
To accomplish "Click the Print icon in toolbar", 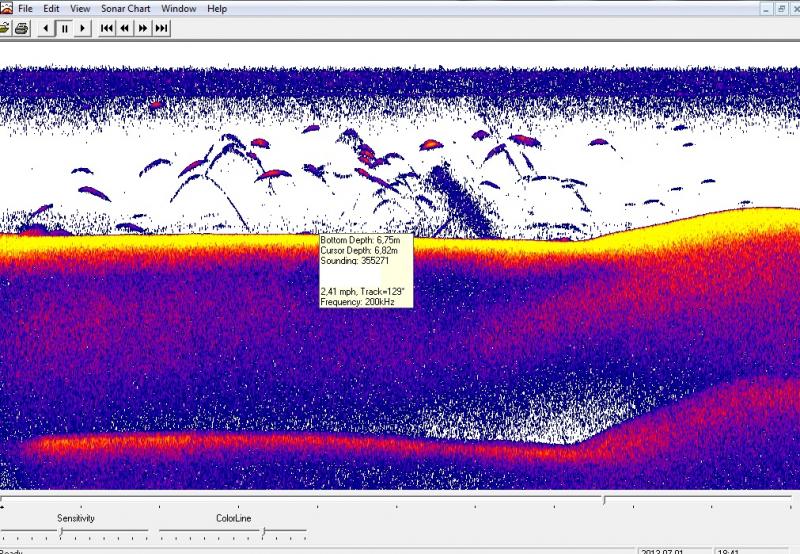I will [x=20, y=28].
